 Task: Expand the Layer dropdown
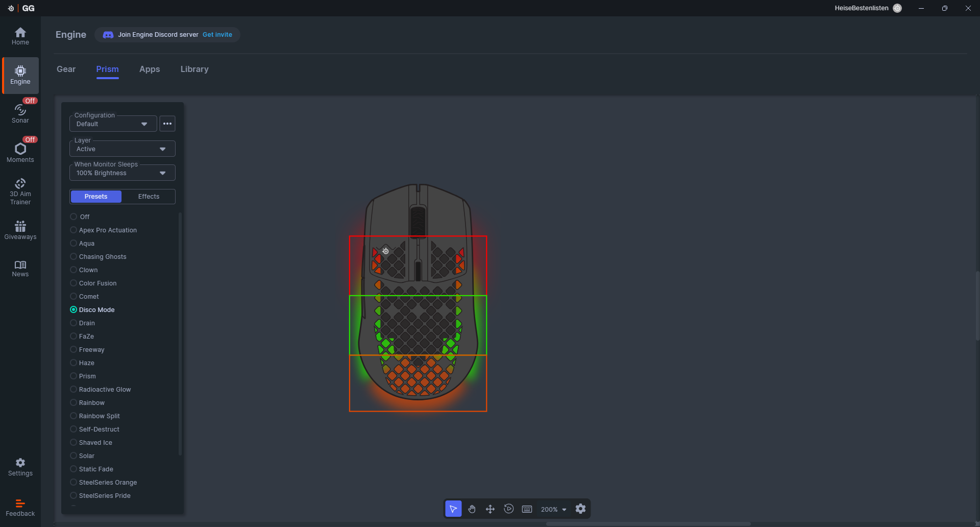pos(122,149)
